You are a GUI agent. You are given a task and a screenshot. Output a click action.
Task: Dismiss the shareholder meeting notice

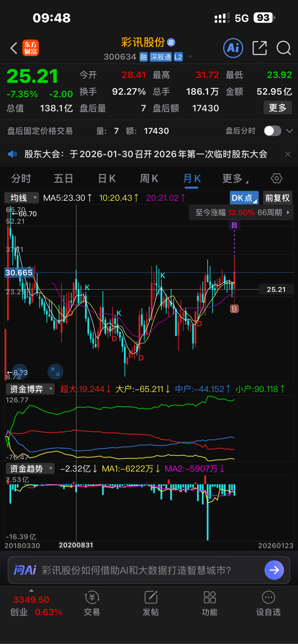point(288,154)
